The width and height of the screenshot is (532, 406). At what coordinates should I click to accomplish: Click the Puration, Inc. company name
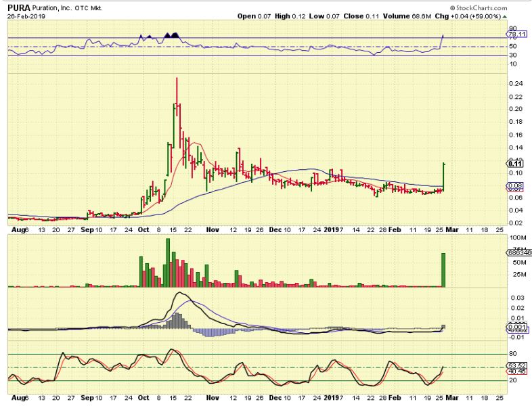[52, 8]
